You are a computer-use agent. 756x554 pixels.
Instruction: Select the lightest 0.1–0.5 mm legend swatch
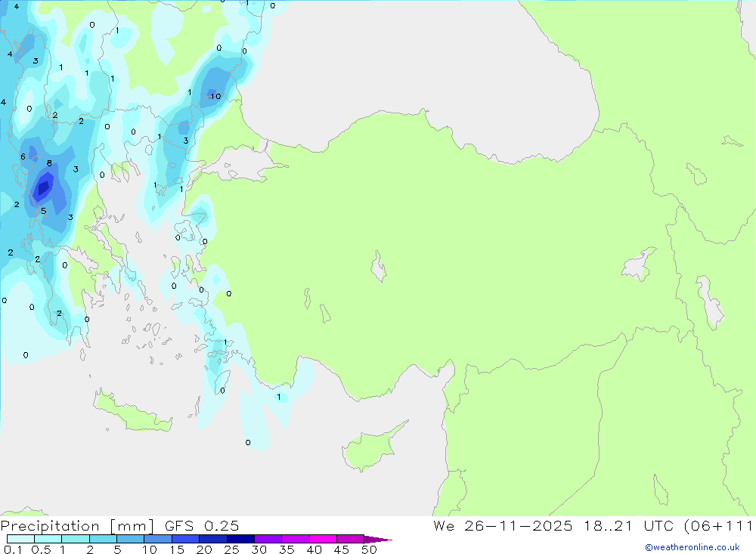coord(20,539)
